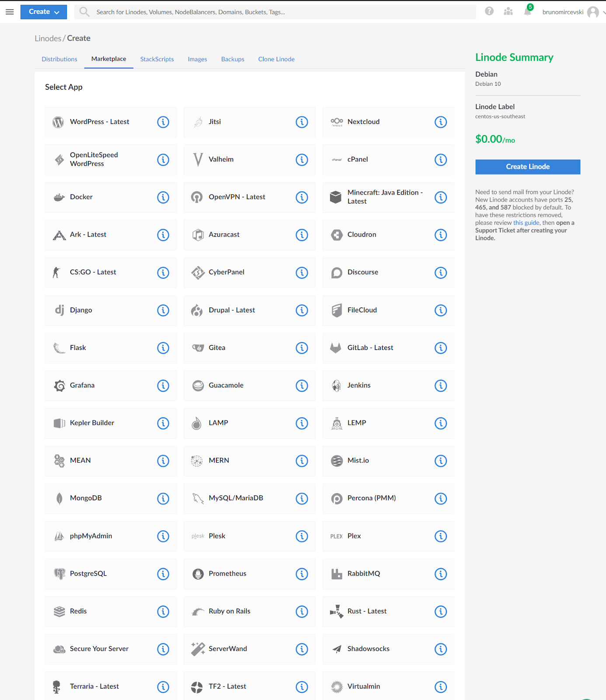Viewport: 606px width, 700px height.
Task: Select the FileCloud app card
Action: tap(388, 310)
